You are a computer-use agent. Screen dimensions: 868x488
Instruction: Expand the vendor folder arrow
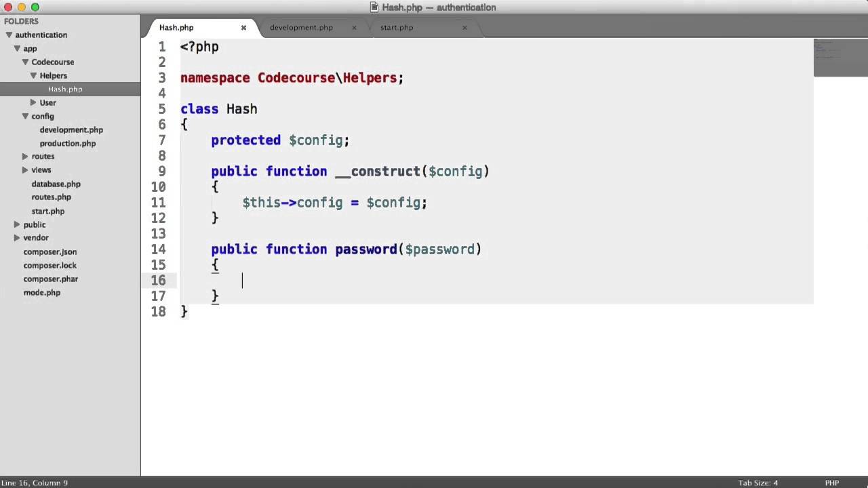pyautogui.click(x=17, y=237)
